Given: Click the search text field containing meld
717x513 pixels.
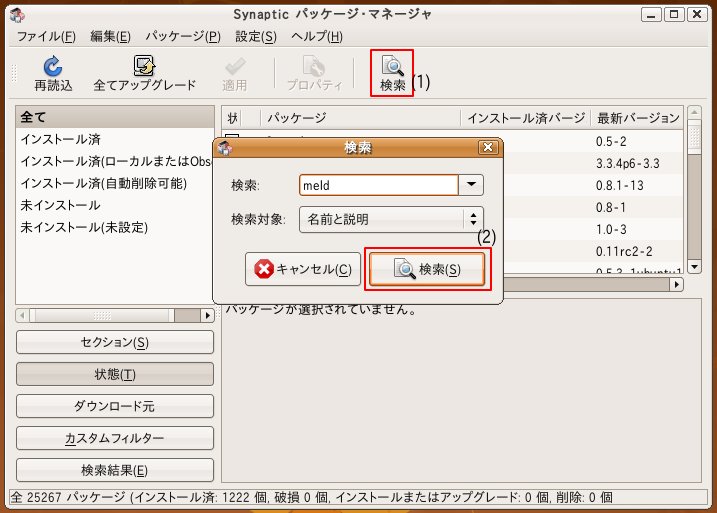Looking at the screenshot, I should tap(376, 185).
